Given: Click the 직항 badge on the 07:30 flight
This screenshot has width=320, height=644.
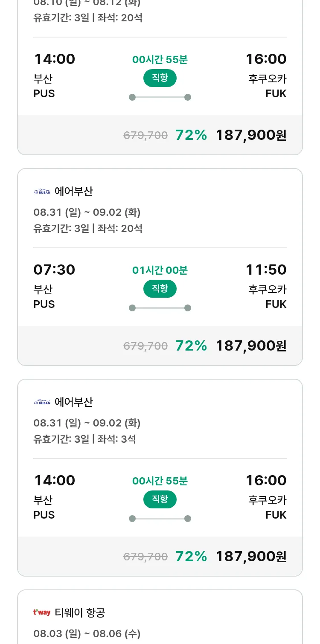Looking at the screenshot, I should tap(160, 289).
